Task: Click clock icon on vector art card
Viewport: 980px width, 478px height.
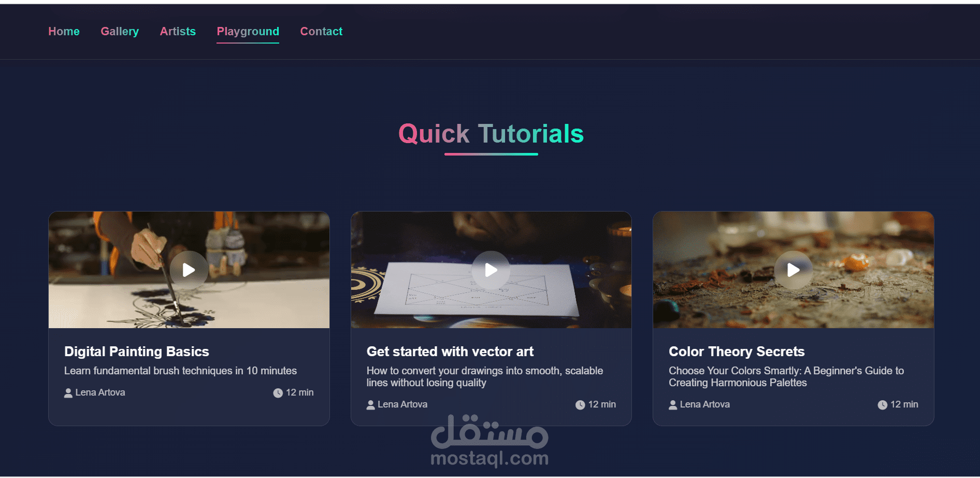Action: point(580,405)
